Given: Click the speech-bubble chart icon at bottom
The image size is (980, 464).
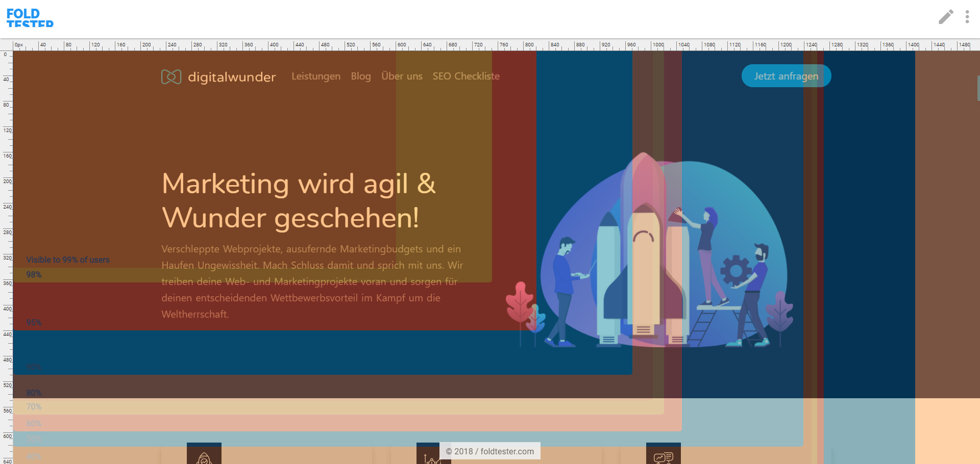Looking at the screenshot, I should pos(664,453).
